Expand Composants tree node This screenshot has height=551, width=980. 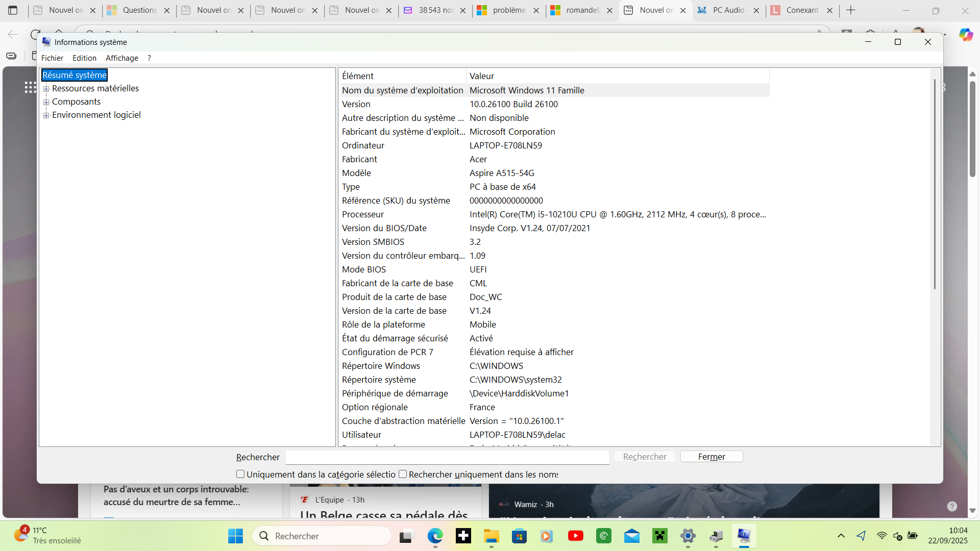point(46,102)
